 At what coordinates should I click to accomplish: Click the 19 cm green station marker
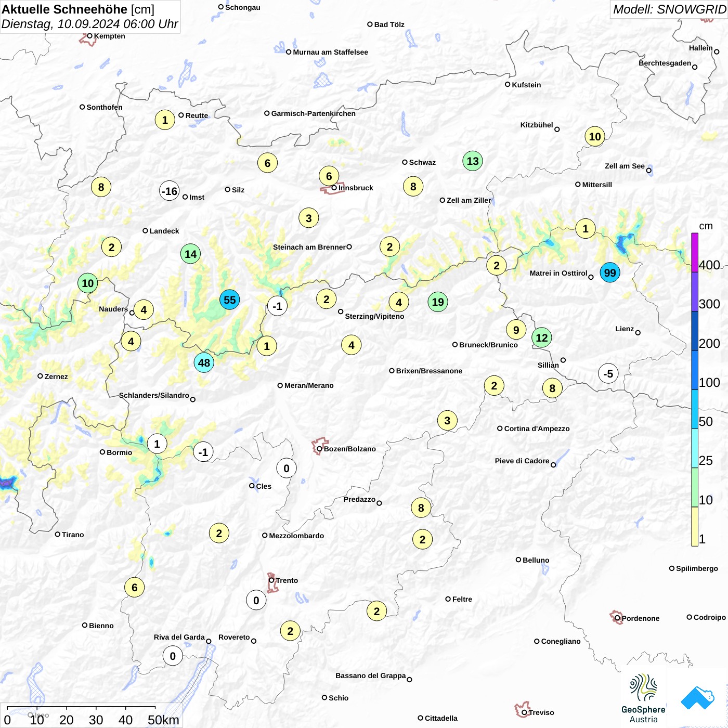[x=438, y=302]
